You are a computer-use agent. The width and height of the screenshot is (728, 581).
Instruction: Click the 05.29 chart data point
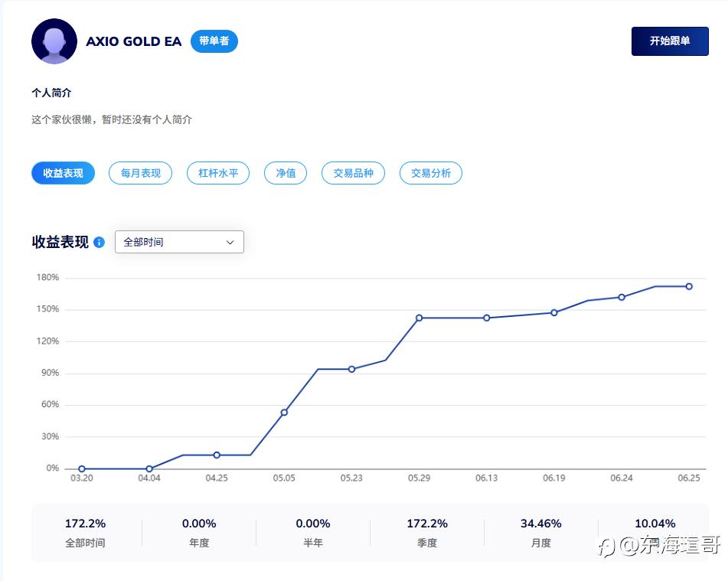pos(419,318)
